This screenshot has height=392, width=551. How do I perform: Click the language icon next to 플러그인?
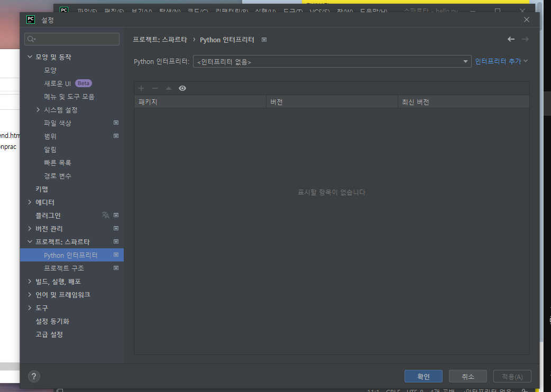coord(105,215)
